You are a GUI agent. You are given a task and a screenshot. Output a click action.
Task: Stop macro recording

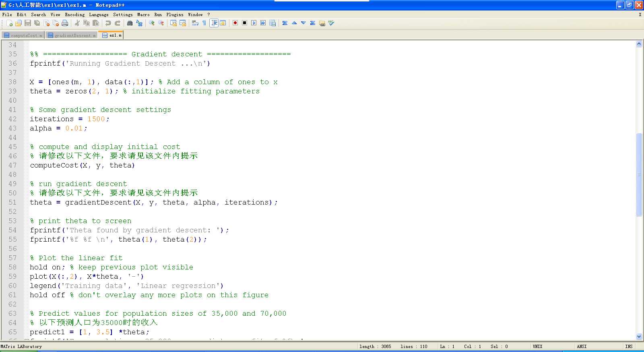click(244, 23)
